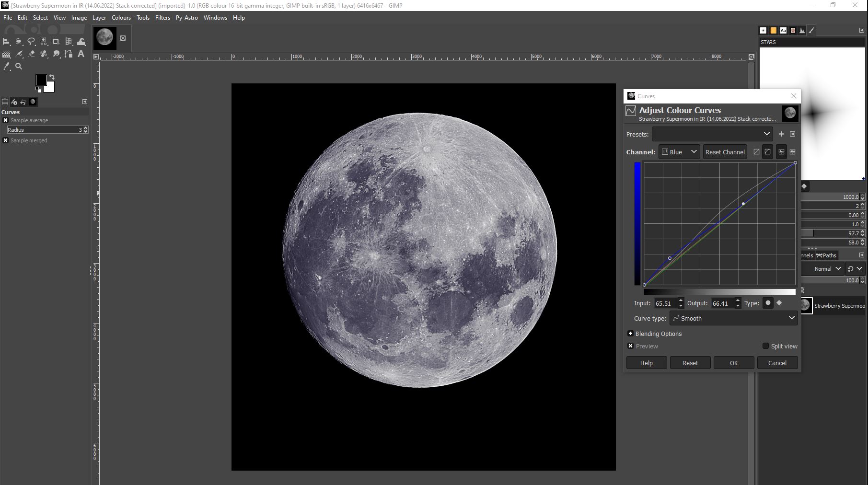Select the Free Select lasso tool

pyautogui.click(x=31, y=42)
